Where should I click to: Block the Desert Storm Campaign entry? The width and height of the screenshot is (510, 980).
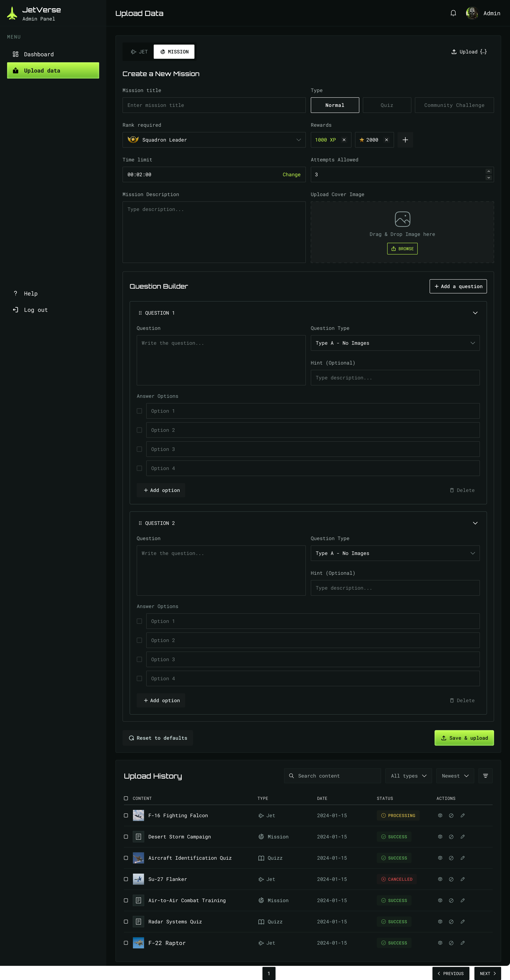451,837
